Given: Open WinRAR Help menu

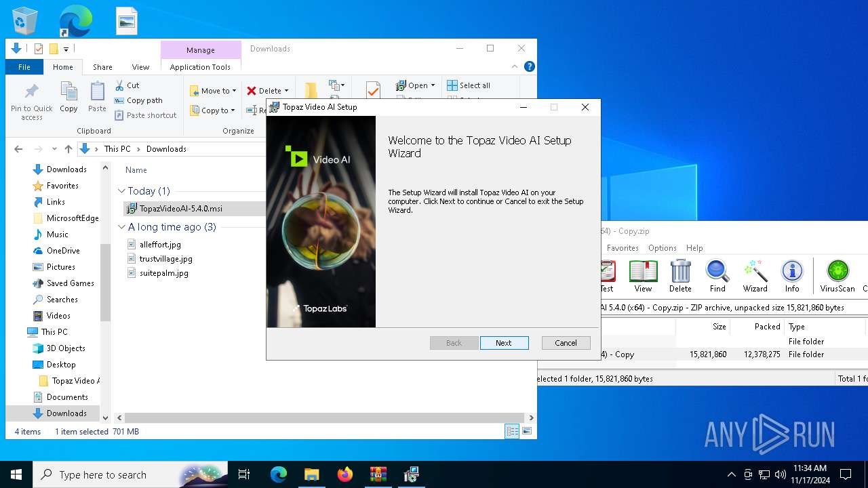Looking at the screenshot, I should tap(694, 248).
